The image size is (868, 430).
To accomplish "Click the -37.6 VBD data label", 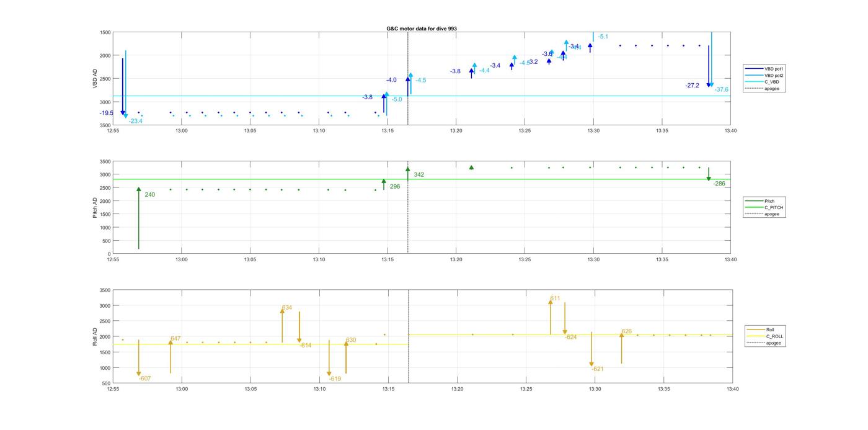I will [x=721, y=89].
